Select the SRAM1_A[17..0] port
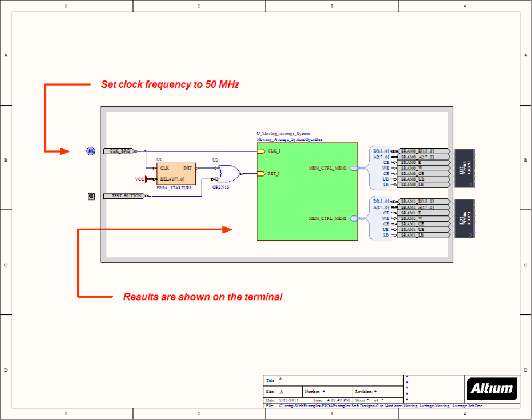Viewport: 532px width, 420px height. coord(424,207)
